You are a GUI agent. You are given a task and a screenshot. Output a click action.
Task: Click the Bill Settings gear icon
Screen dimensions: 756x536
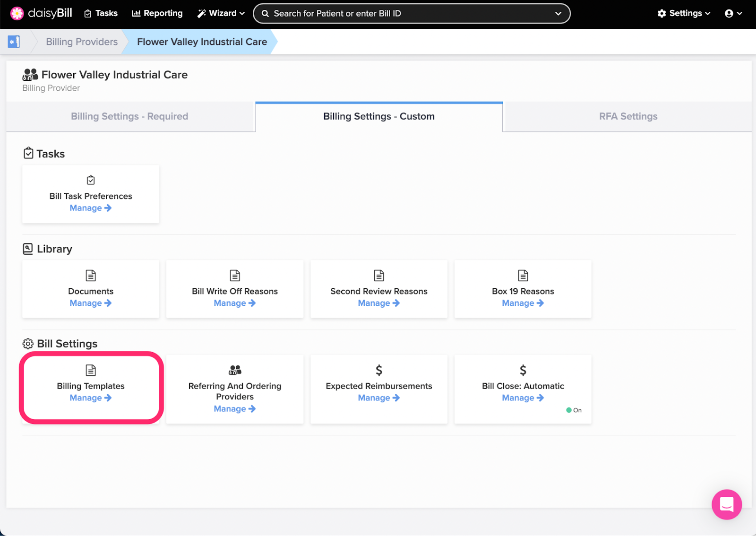point(28,344)
